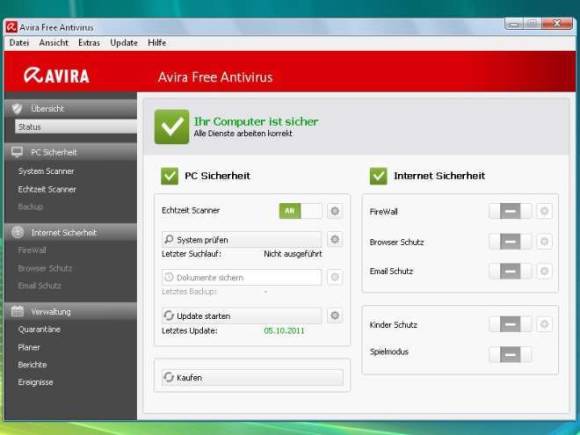Open Planer in the sidebar

(29, 347)
